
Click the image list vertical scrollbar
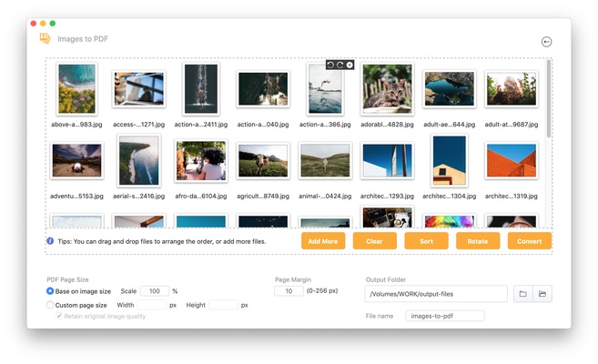pos(549,98)
